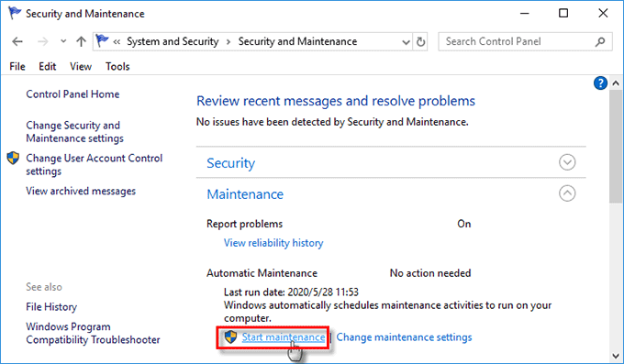Click the title bar flag icon

click(x=15, y=13)
